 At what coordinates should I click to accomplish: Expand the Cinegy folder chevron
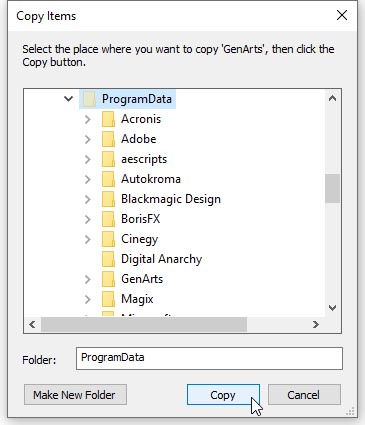[88, 239]
